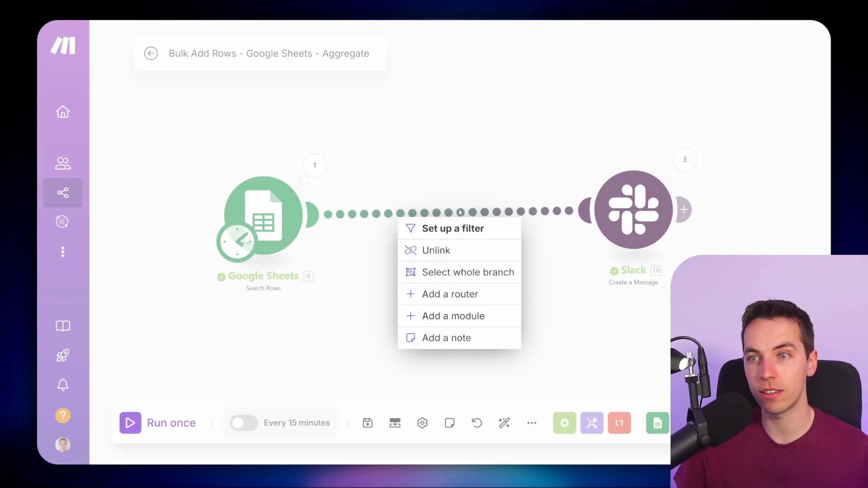Viewport: 868px width, 488px height.
Task: Open the green Flow control tools button
Action: pos(565,423)
